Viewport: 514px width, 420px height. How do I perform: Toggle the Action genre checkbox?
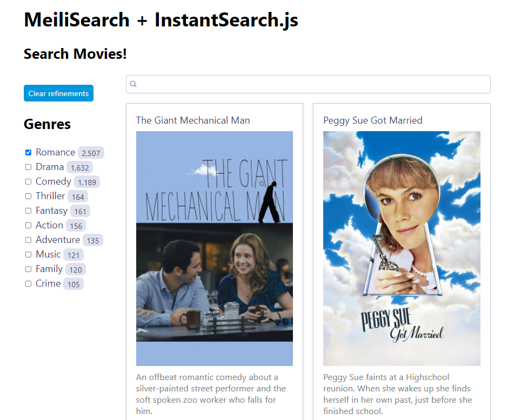tap(29, 225)
